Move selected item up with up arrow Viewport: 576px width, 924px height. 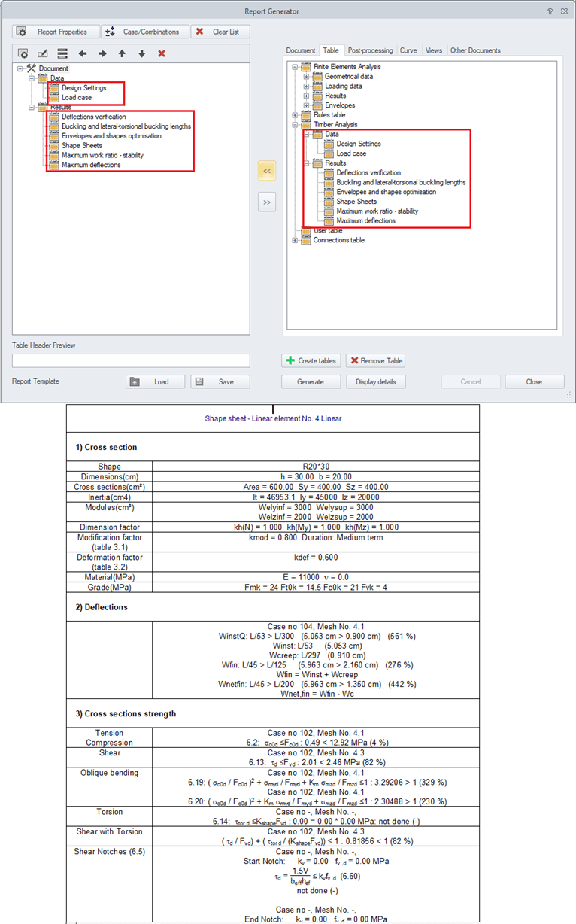pos(122,54)
